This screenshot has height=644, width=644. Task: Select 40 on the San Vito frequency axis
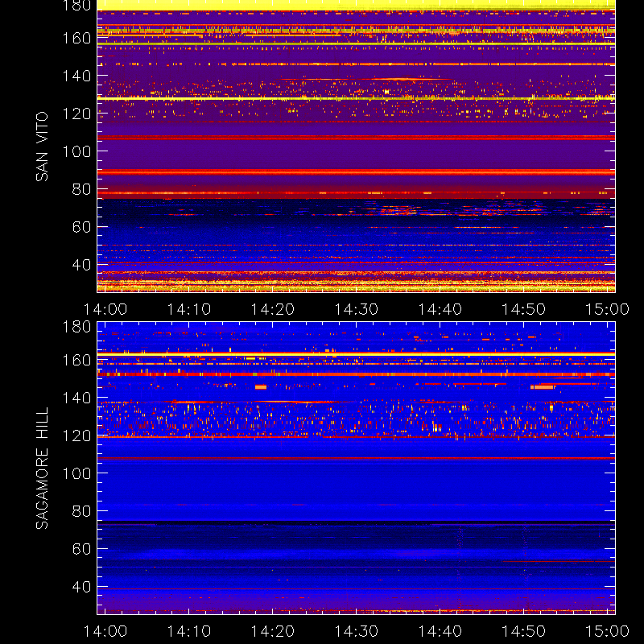81,265
